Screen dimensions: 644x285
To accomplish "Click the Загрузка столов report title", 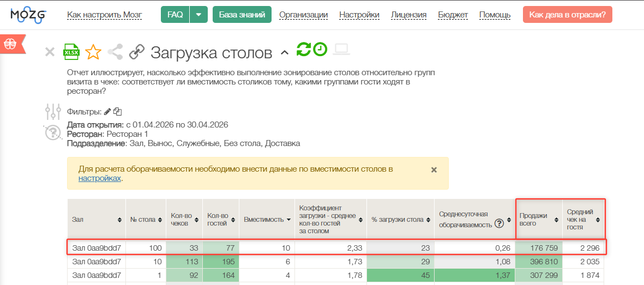I will click(211, 52).
